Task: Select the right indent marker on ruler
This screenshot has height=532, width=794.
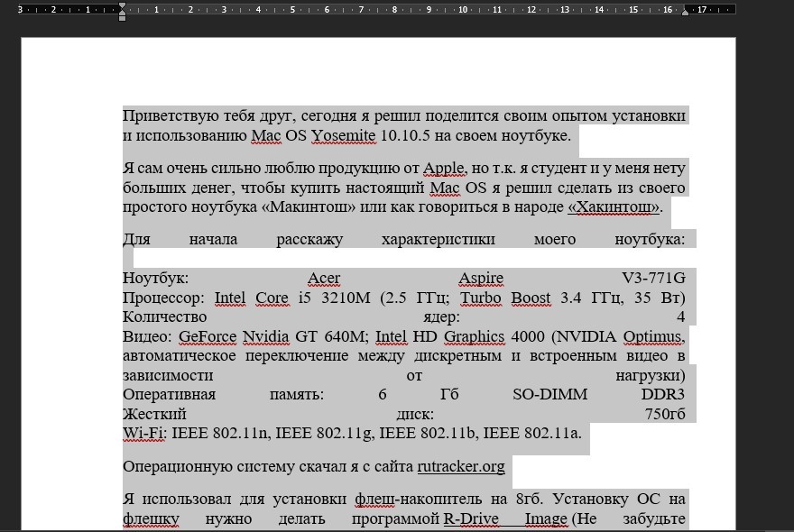Action: 685,12
